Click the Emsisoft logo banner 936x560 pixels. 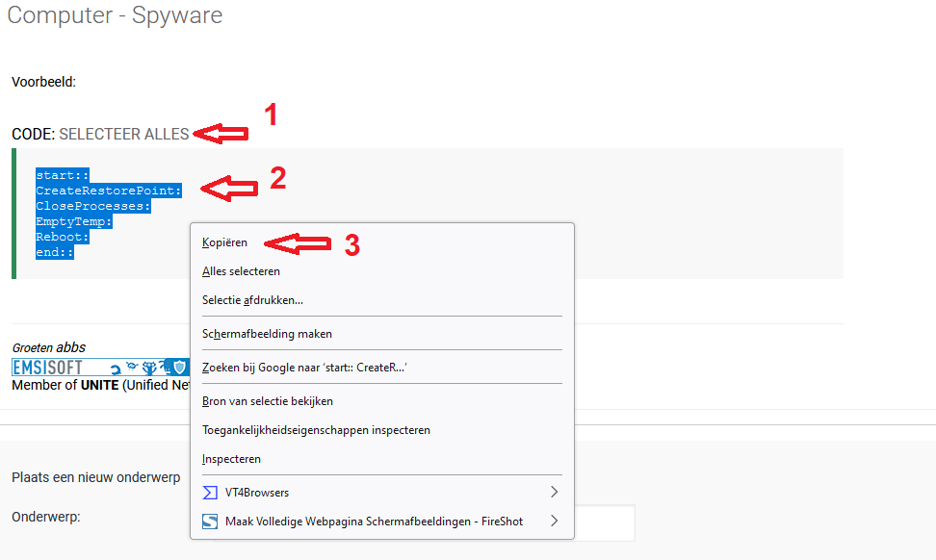48,368
